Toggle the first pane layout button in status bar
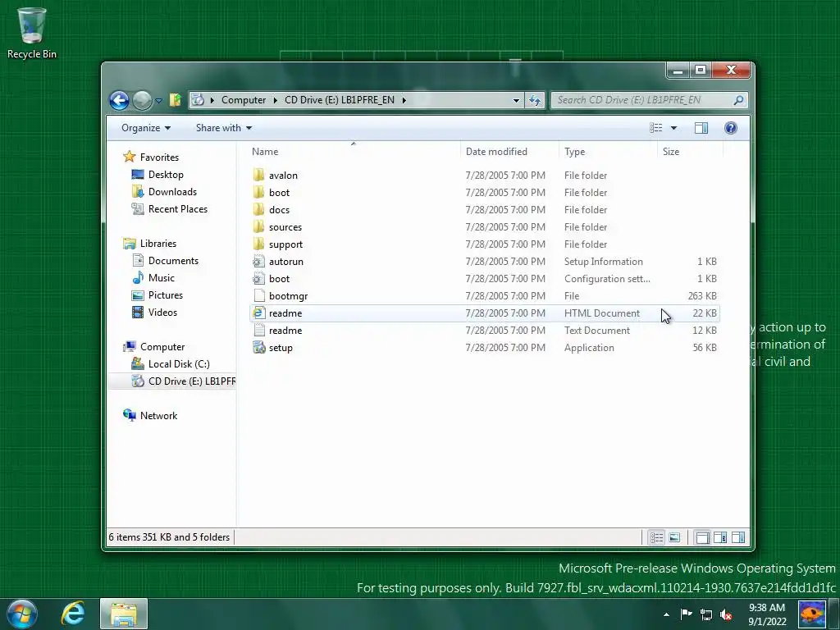 point(702,537)
